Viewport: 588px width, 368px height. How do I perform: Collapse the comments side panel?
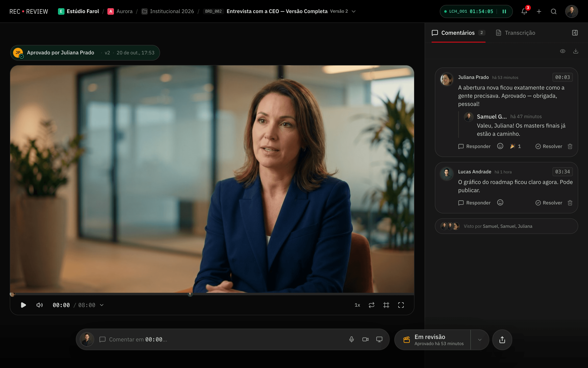[x=575, y=33]
